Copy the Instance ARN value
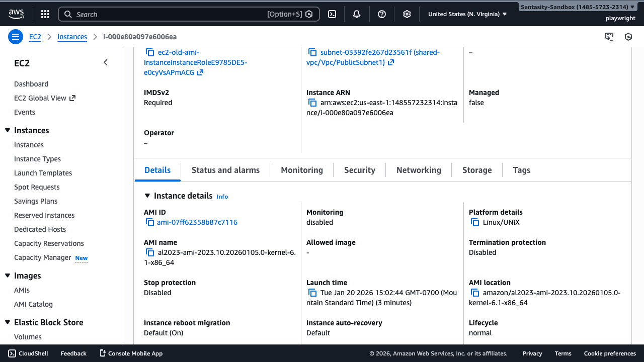Screen dimensions: 644x362 click(x=312, y=103)
